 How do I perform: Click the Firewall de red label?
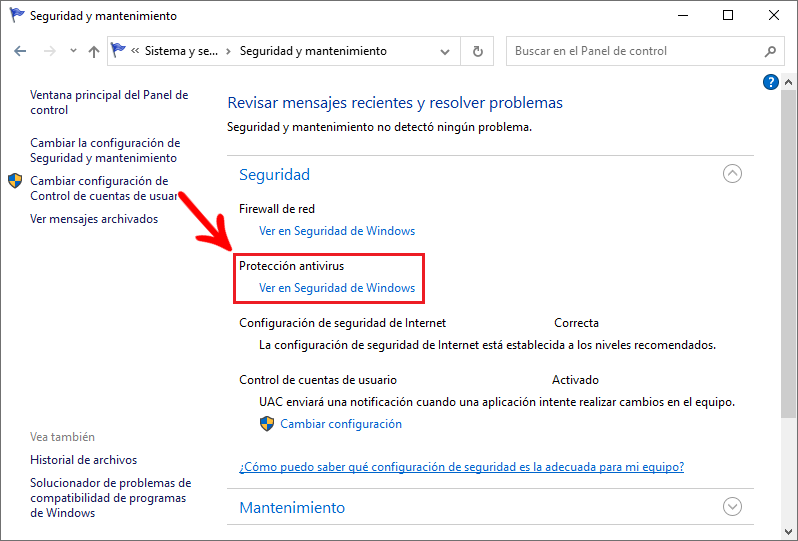click(277, 209)
